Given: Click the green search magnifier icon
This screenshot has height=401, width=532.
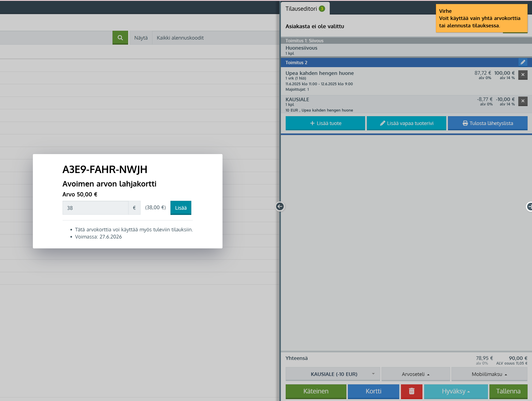Looking at the screenshot, I should pyautogui.click(x=120, y=38).
